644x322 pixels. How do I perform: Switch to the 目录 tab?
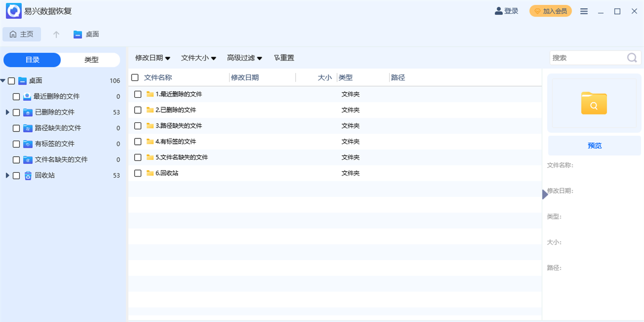32,60
